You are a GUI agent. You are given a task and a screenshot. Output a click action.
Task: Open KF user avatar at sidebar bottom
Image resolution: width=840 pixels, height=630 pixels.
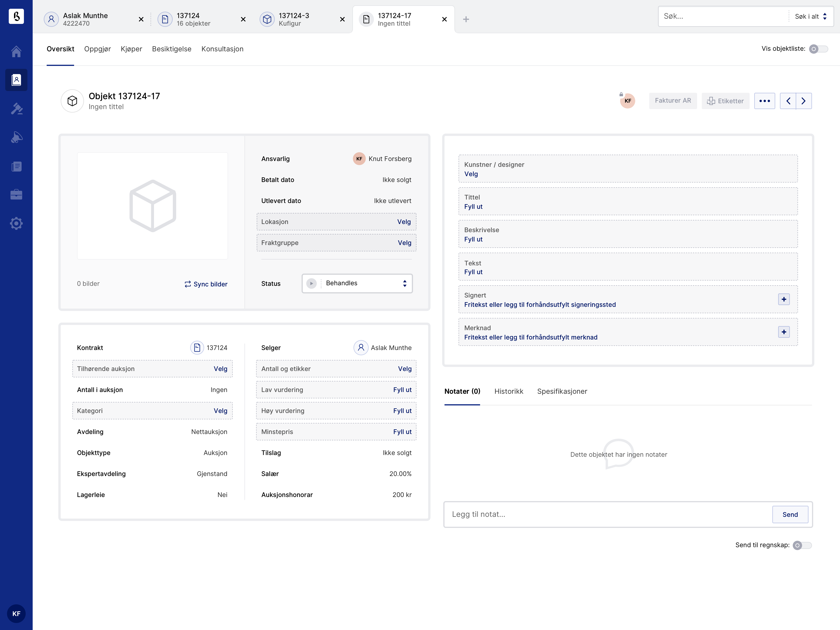point(16,613)
